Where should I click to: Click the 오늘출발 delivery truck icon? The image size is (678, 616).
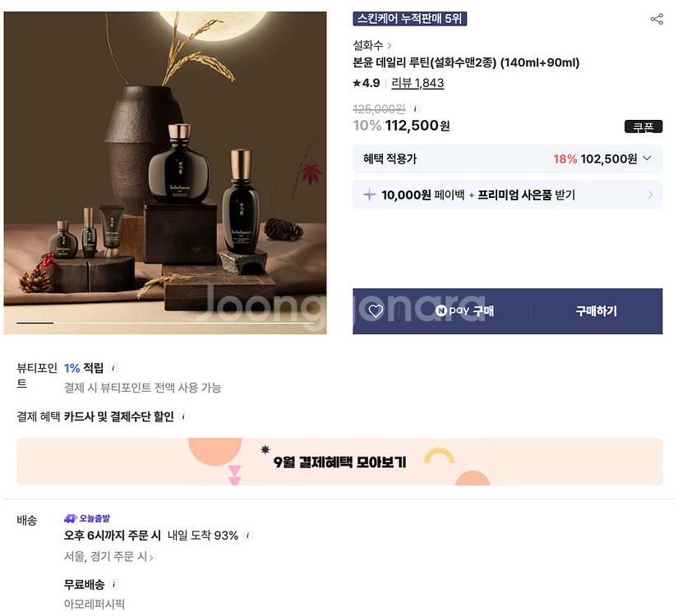coord(70,518)
